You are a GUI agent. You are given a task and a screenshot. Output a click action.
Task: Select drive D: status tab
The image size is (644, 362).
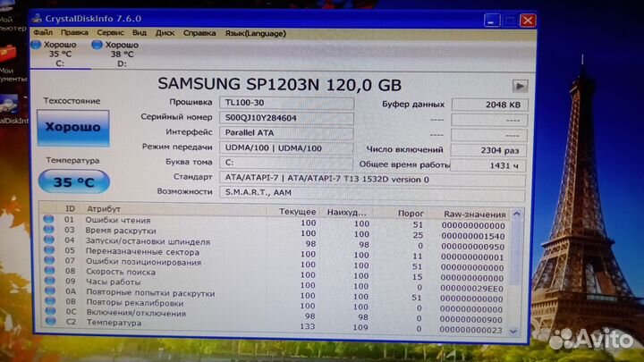coord(122,55)
